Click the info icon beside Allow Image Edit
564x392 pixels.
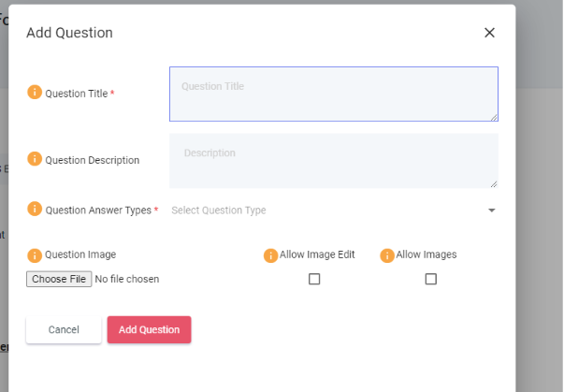pyautogui.click(x=270, y=255)
